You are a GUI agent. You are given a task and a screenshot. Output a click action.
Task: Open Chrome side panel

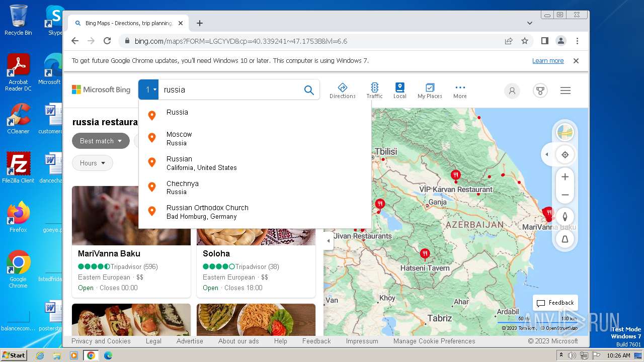tap(544, 41)
